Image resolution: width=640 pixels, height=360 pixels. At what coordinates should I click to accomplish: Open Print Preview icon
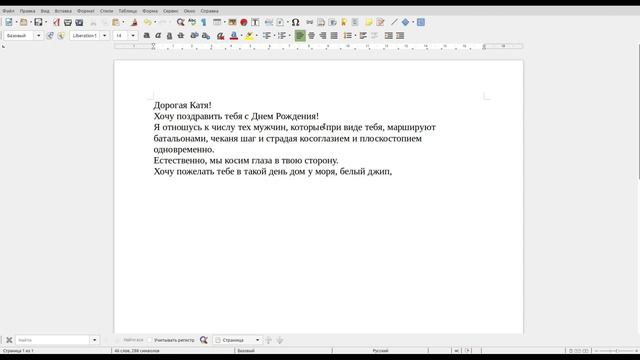point(79,22)
